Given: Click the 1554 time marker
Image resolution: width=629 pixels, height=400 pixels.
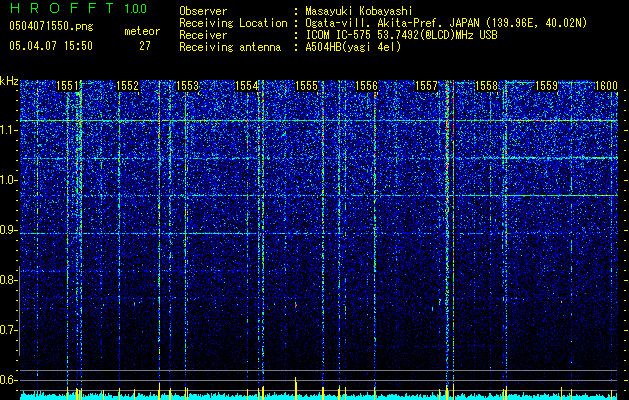Looking at the screenshot, I should [246, 86].
